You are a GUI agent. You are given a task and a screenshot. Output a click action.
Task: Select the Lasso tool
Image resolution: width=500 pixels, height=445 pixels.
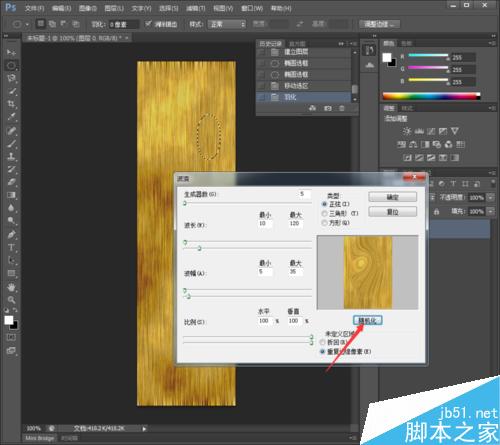coord(11,78)
